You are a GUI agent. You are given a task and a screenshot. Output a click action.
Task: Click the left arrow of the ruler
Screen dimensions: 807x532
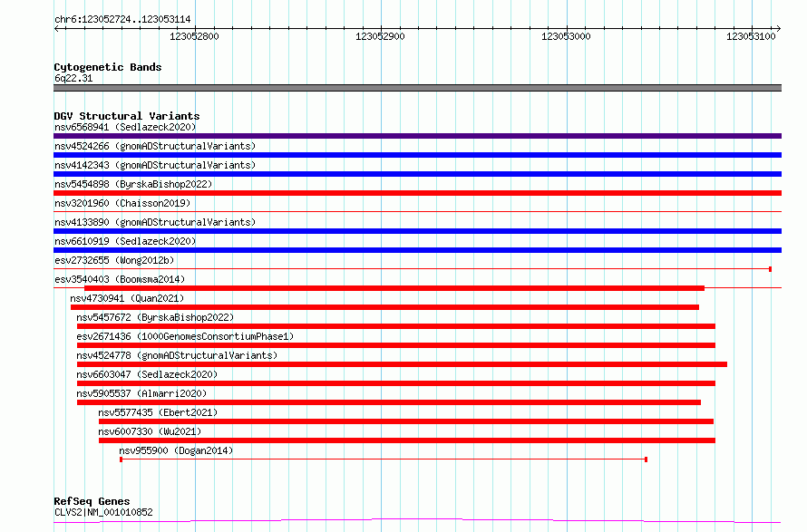(x=57, y=28)
